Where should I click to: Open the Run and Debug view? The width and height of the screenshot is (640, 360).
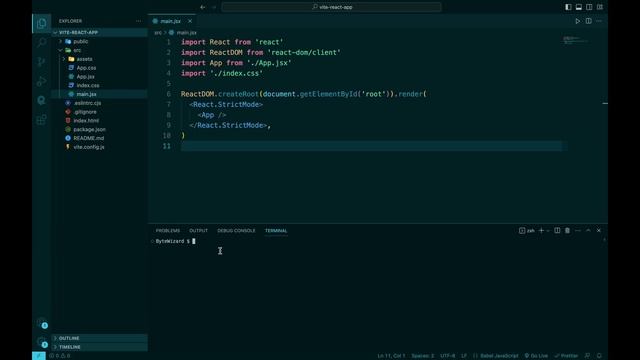(x=42, y=81)
